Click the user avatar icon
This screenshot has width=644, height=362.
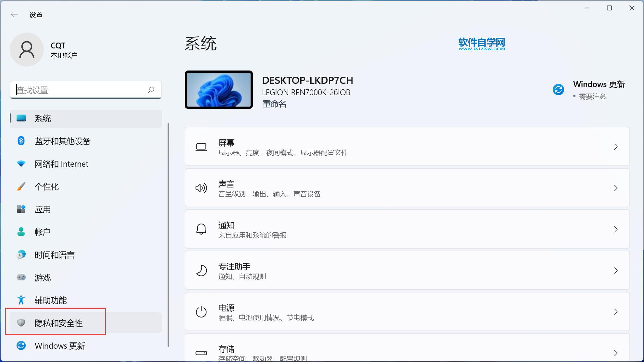27,50
